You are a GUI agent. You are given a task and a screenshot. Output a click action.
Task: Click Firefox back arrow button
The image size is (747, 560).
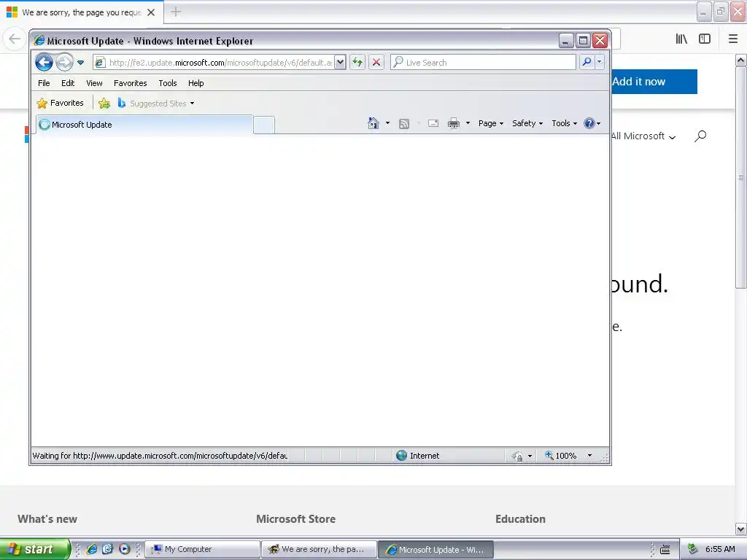(15, 39)
